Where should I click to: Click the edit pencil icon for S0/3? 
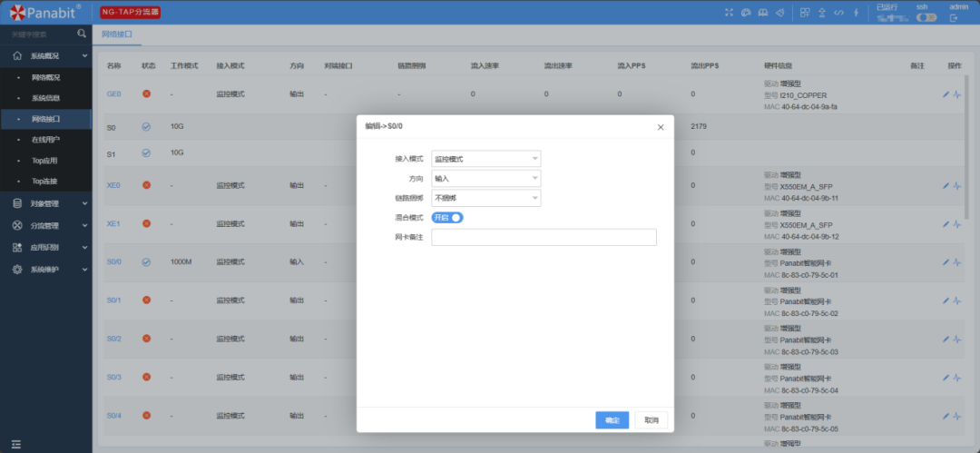946,378
